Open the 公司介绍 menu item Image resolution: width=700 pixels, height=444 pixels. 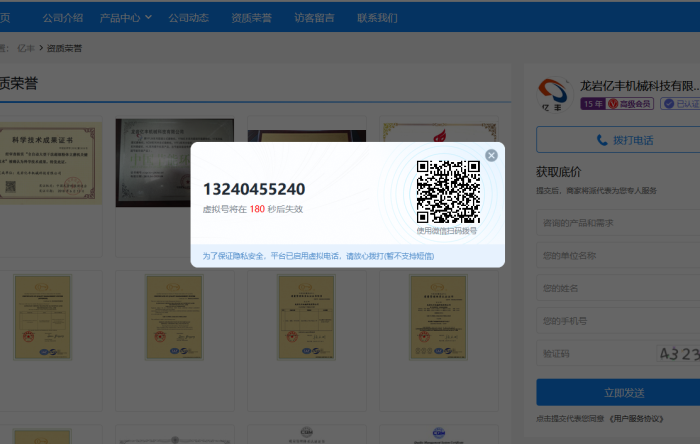click(63, 17)
